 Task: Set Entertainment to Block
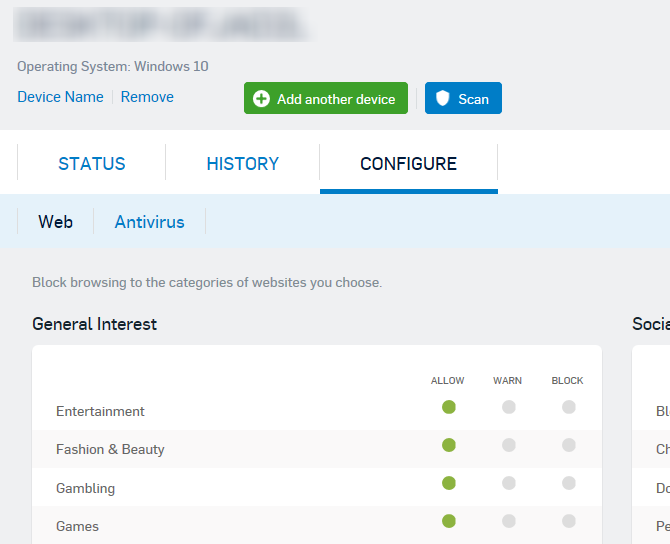tap(569, 407)
